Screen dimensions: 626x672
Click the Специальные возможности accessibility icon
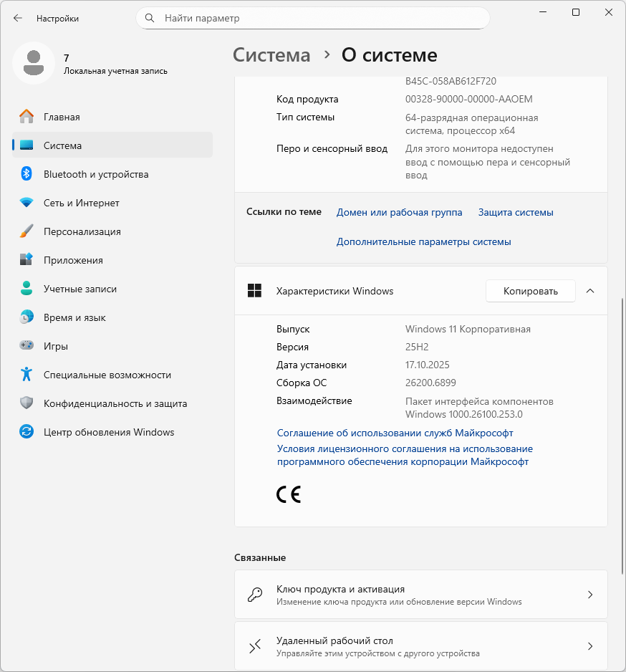(27, 375)
